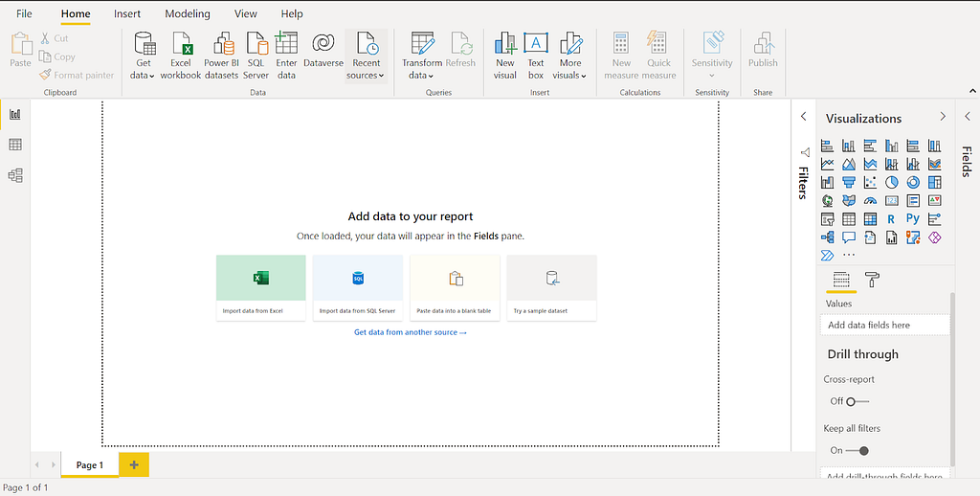980x496 pixels.
Task: Click the Values Add data fields box
Action: pos(884,325)
